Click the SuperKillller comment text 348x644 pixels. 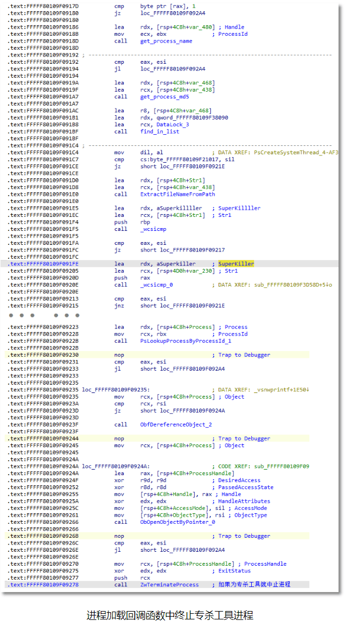(x=239, y=208)
